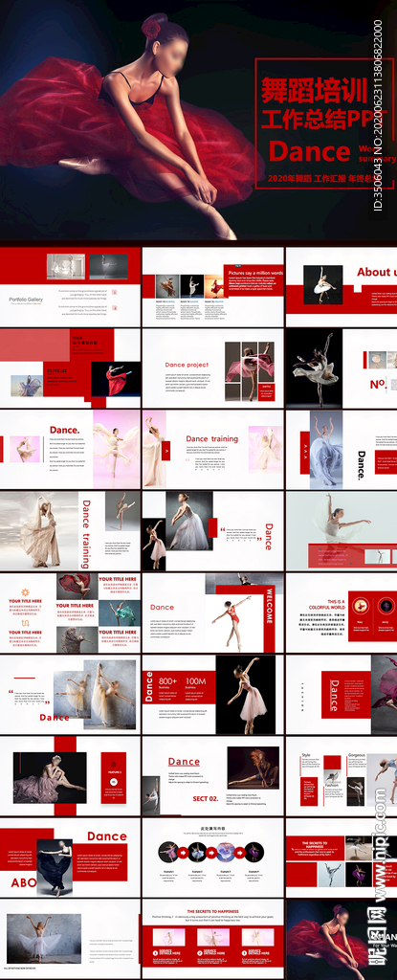Click the red Dance title on cover
The image size is (397, 980).
[309, 151]
